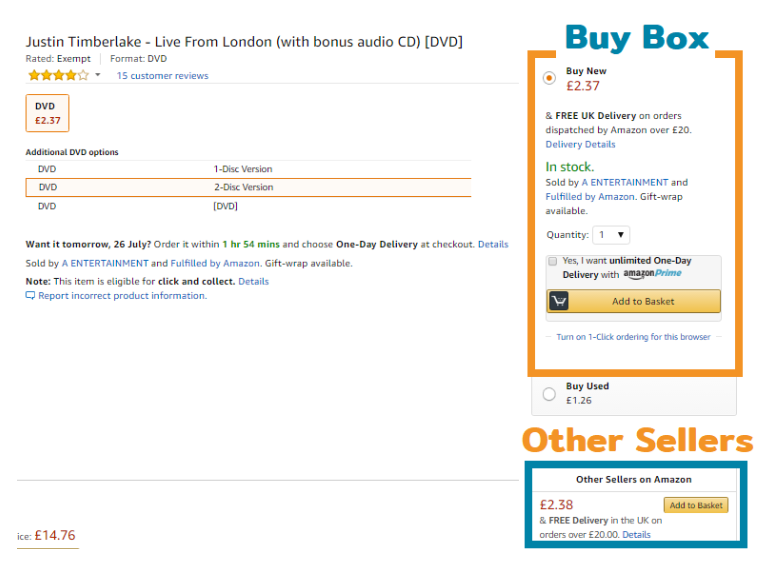Click the Amazon Prime logo

[652, 274]
